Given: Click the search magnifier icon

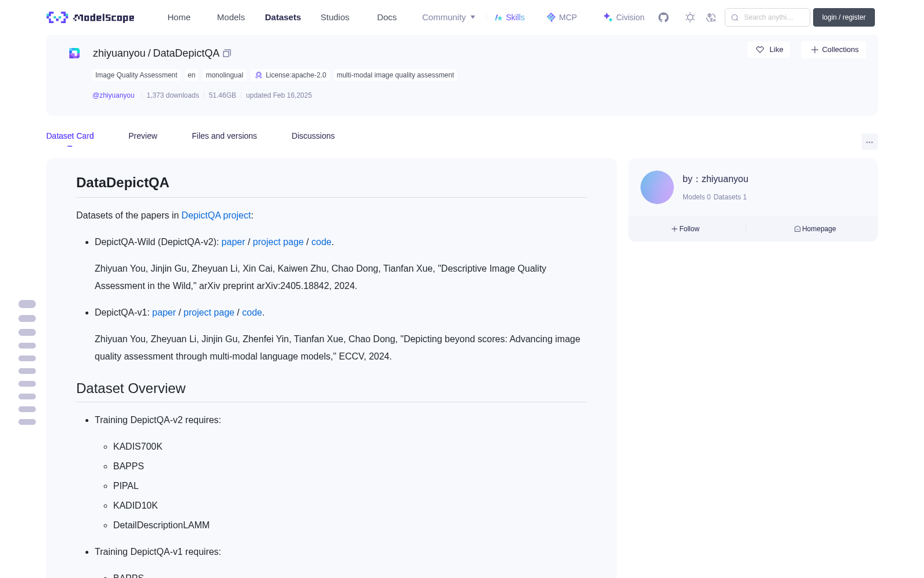Looking at the screenshot, I should coord(735,17).
